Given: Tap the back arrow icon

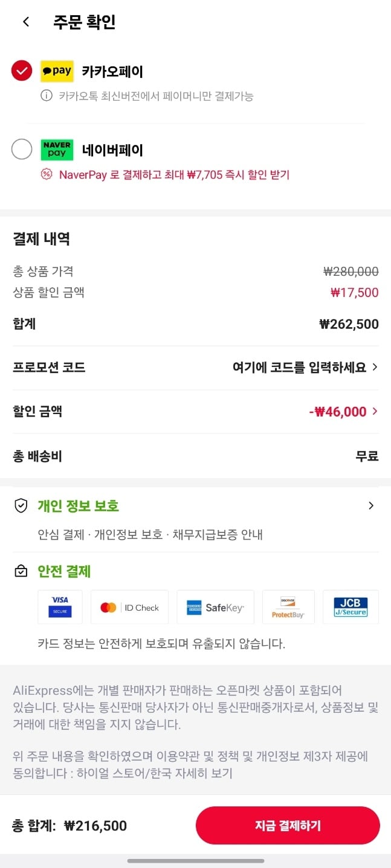Looking at the screenshot, I should (26, 22).
